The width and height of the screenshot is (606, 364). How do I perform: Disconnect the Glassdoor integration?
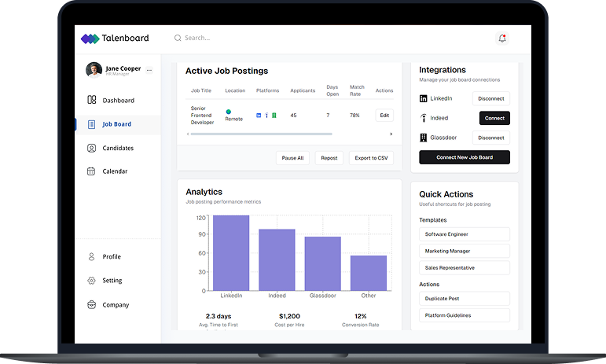coord(490,138)
